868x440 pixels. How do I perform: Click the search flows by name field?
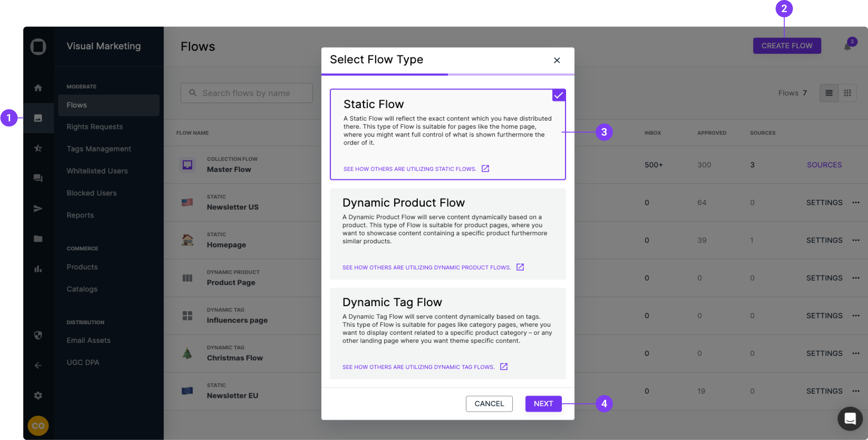[x=251, y=93]
